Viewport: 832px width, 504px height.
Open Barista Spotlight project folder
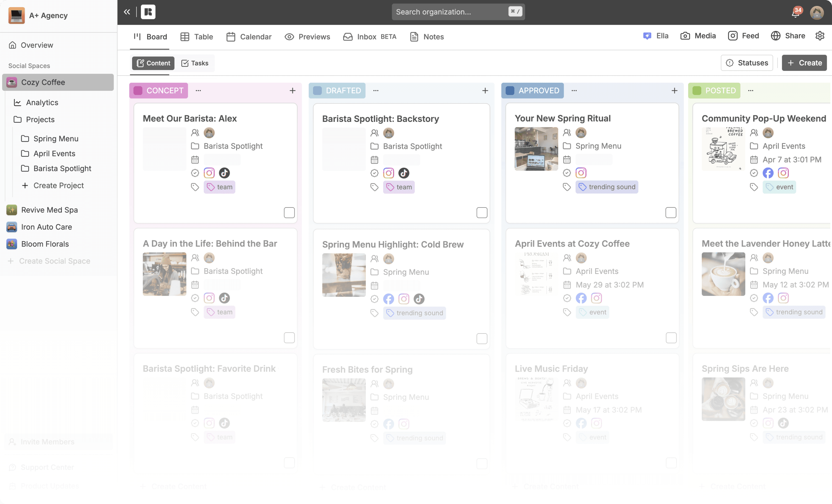pos(56,169)
